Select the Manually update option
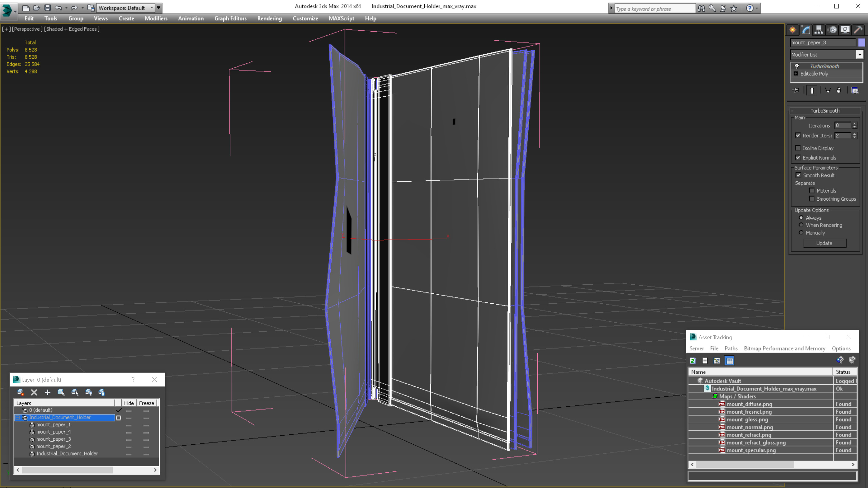 801,233
